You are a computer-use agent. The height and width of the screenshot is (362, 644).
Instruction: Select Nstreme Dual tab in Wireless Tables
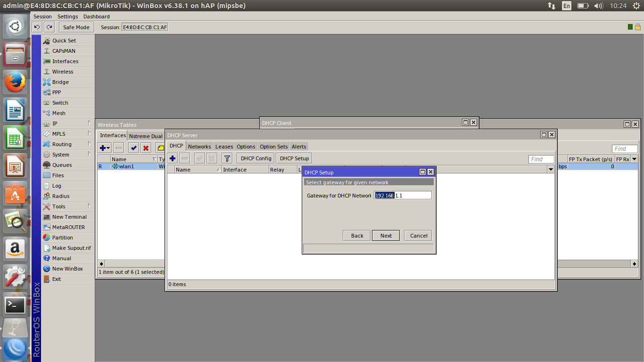(146, 136)
